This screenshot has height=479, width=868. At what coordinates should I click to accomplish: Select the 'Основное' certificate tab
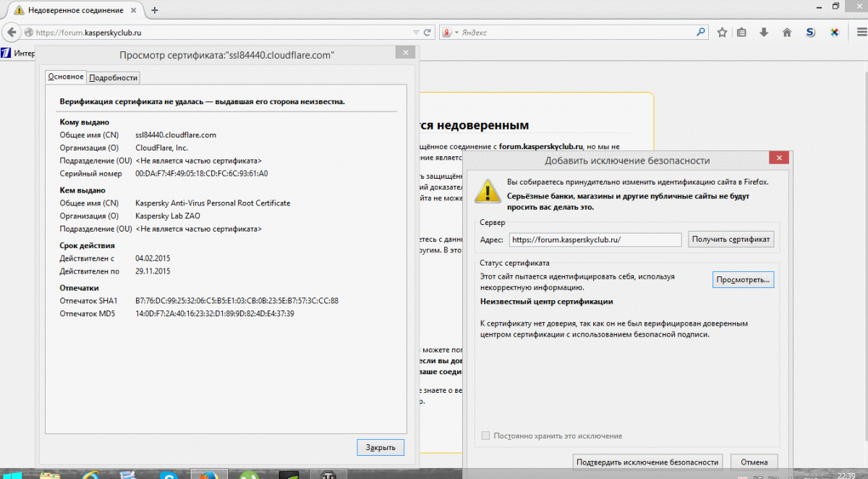click(66, 77)
